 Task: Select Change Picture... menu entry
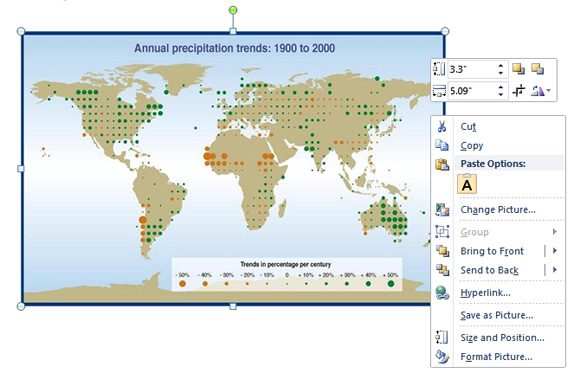[498, 210]
